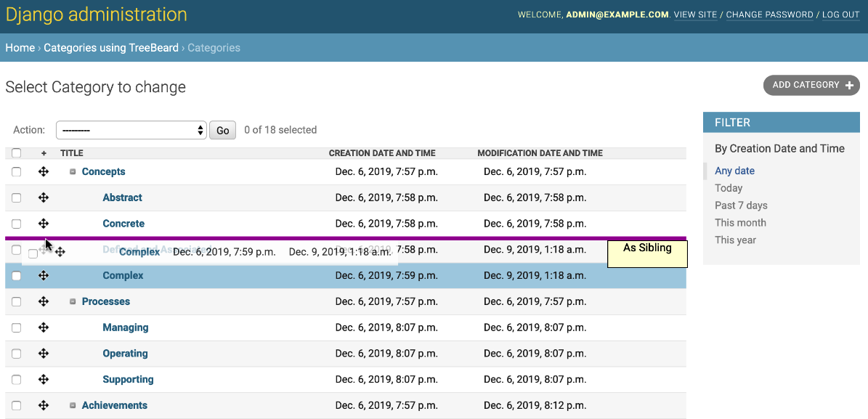
Task: Select the Managing row checkbox
Action: point(17,328)
